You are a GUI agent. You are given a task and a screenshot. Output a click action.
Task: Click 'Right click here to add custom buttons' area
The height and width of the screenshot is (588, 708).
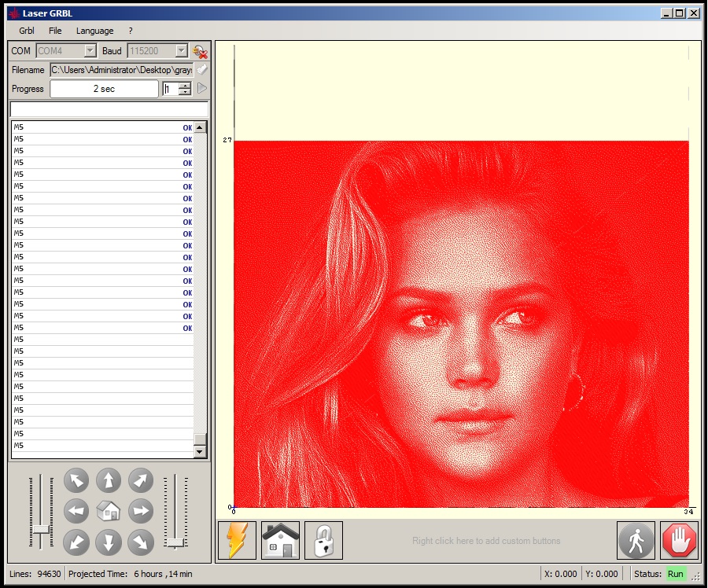tap(486, 541)
